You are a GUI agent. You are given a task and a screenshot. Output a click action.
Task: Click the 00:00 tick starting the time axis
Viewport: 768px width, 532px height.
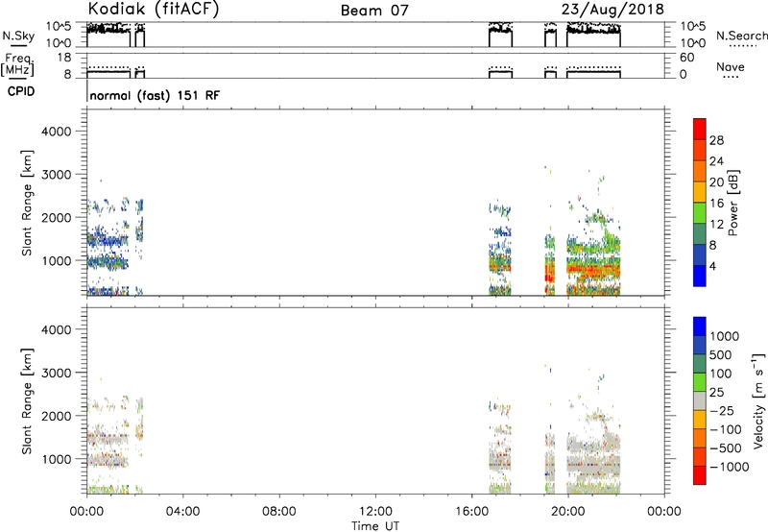click(86, 512)
